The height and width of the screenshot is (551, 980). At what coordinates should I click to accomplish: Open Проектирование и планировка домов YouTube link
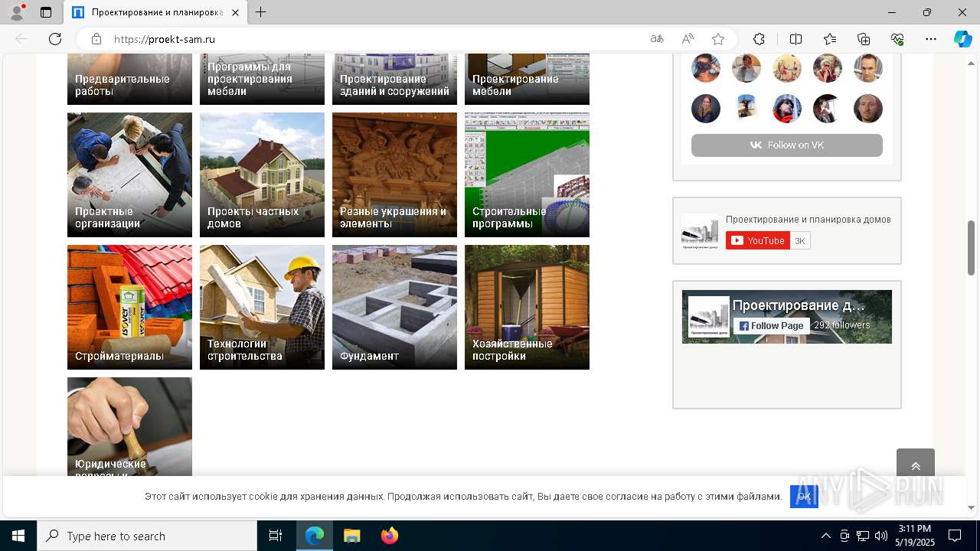point(808,220)
